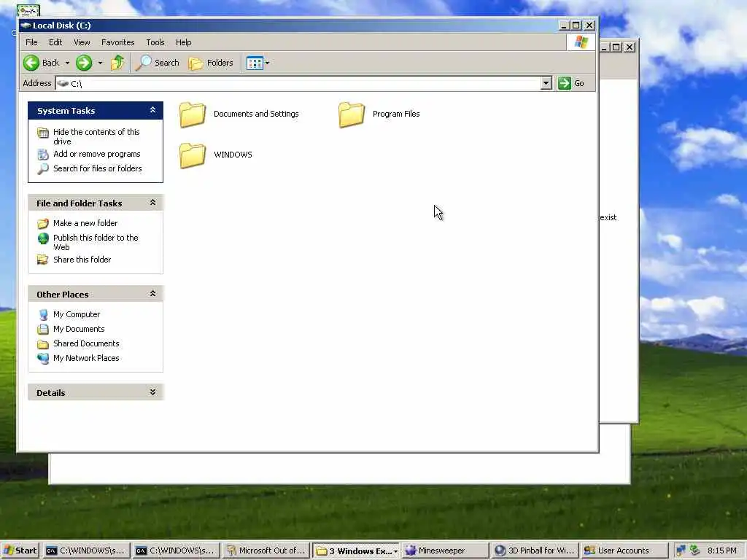The width and height of the screenshot is (747, 560).
Task: Collapse the File and Folder Tasks panel
Action: [x=152, y=203]
